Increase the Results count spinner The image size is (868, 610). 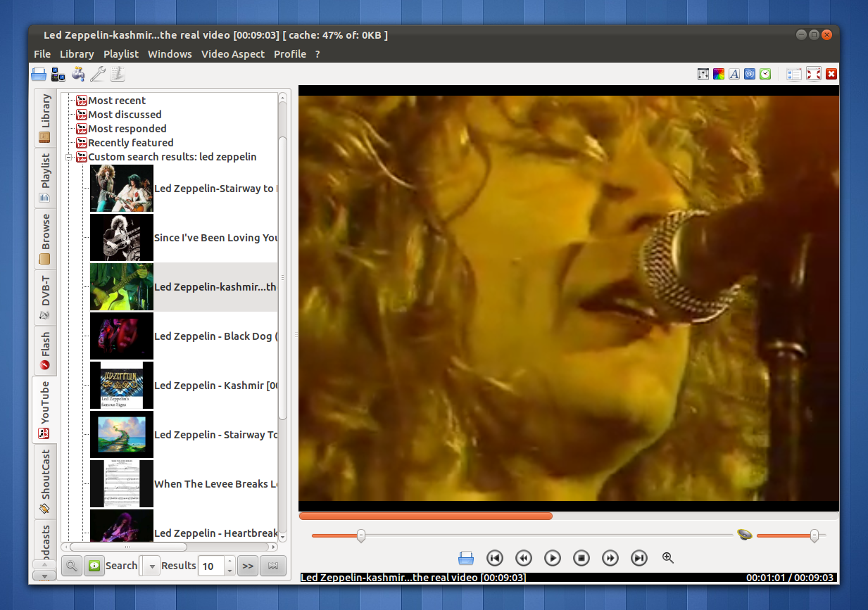(229, 561)
